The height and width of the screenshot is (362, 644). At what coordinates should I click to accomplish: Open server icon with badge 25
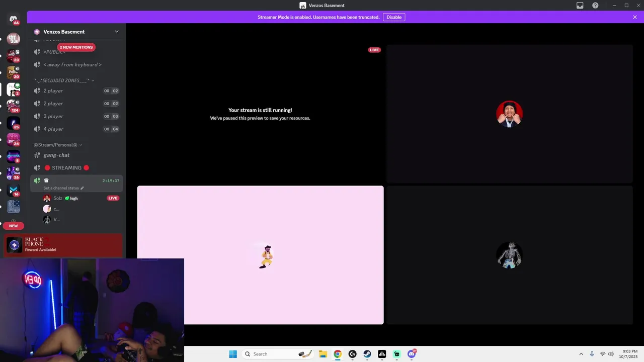point(13,123)
